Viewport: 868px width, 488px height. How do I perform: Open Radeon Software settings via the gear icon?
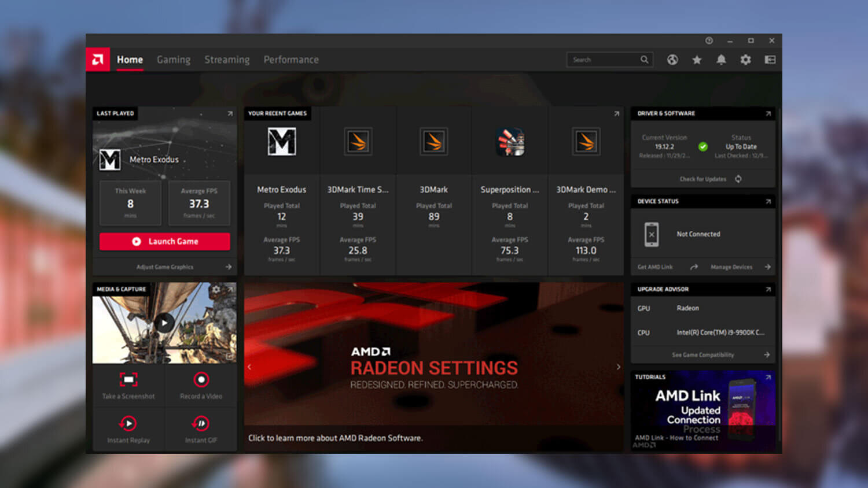tap(745, 60)
